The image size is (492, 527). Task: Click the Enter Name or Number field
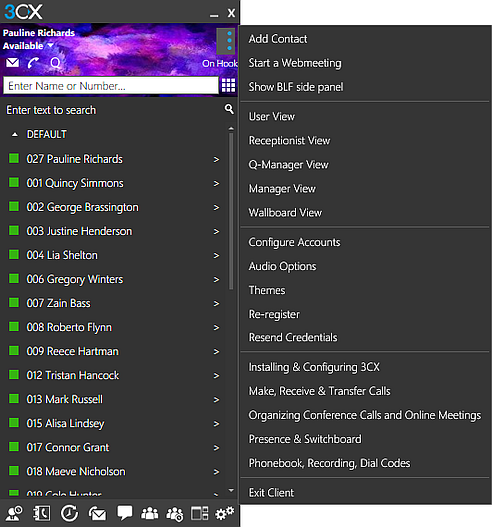point(111,86)
